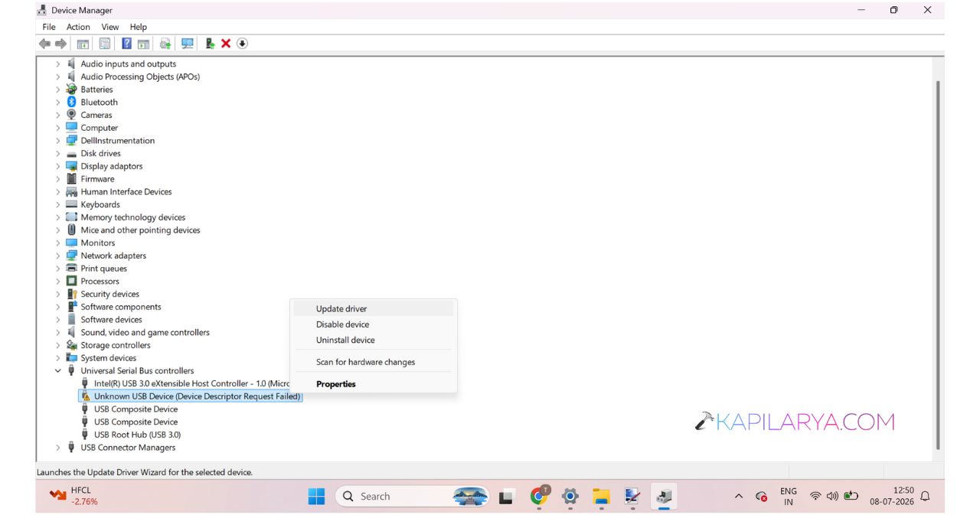
Task: Click the blue Help question-mark toolbar icon
Action: point(127,44)
